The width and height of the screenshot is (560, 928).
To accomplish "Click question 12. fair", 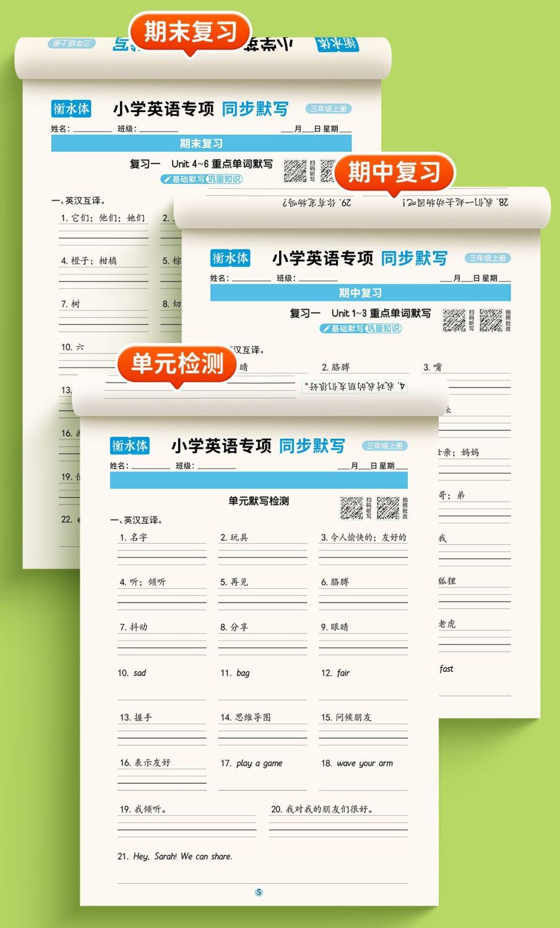I will click(x=335, y=673).
